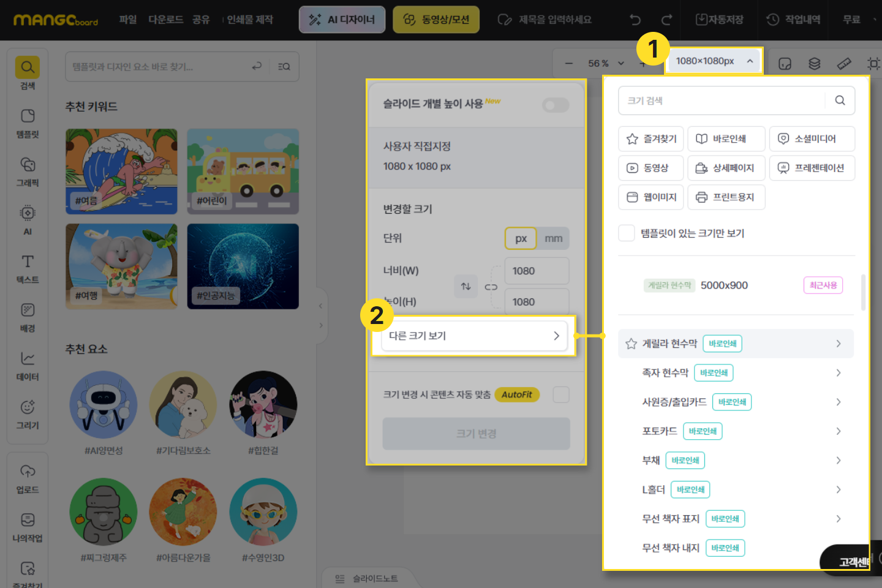Open the 검색 search sidebar tab

(28, 73)
